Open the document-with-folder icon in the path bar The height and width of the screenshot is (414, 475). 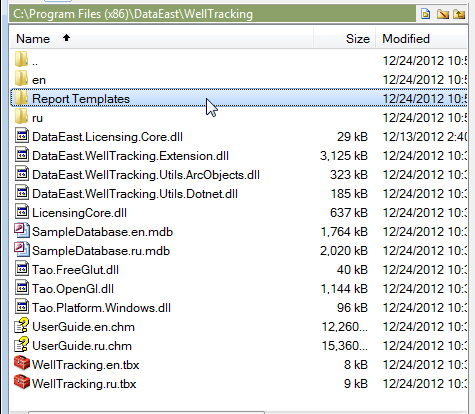[x=425, y=14]
